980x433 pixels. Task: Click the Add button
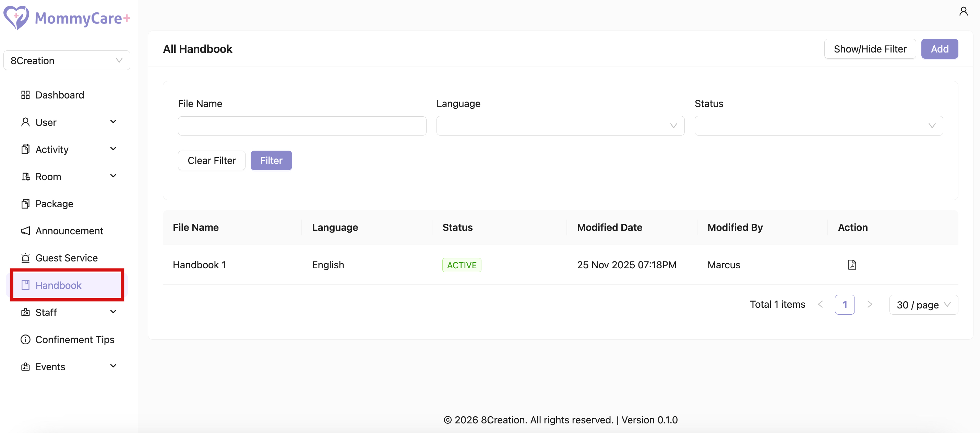click(x=939, y=49)
